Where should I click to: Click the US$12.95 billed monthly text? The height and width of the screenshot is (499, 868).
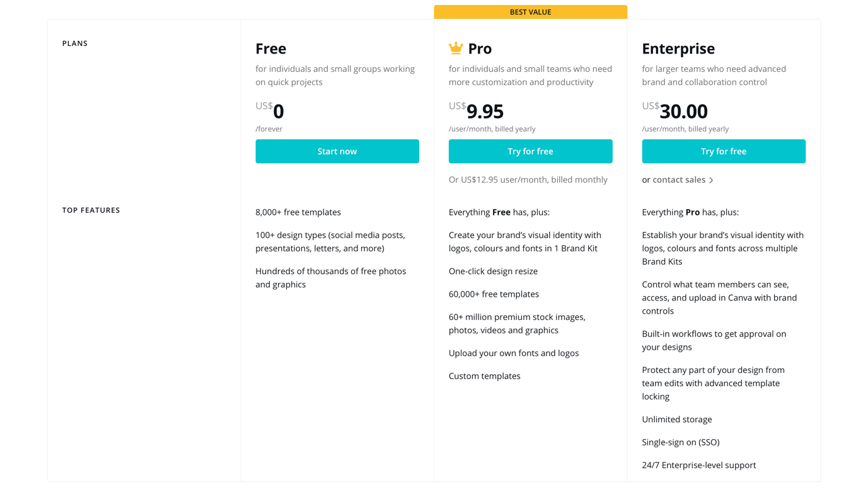(528, 180)
